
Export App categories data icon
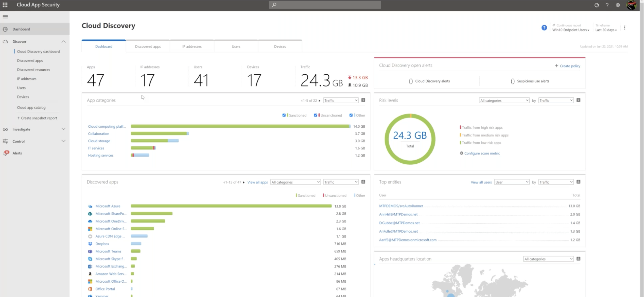coord(363,100)
